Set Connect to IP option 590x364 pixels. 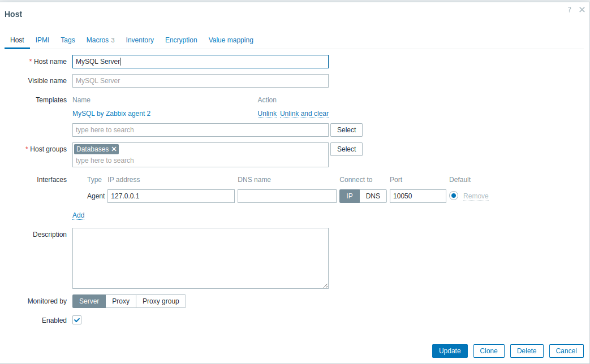pyautogui.click(x=350, y=196)
